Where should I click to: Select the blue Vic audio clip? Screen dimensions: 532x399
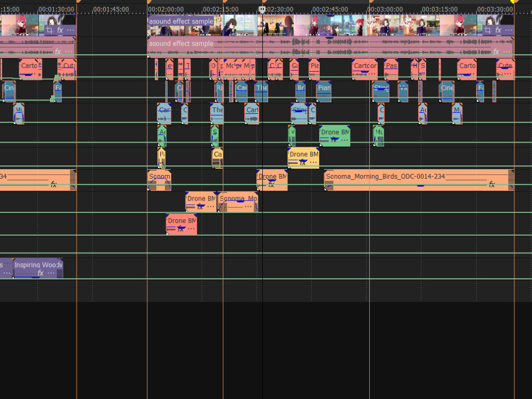[x=403, y=92]
